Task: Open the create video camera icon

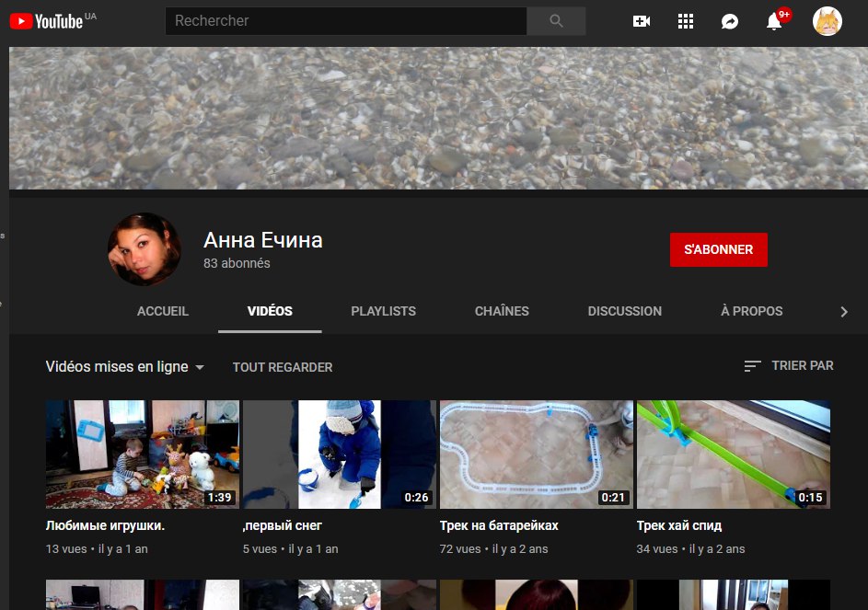Action: (x=641, y=21)
